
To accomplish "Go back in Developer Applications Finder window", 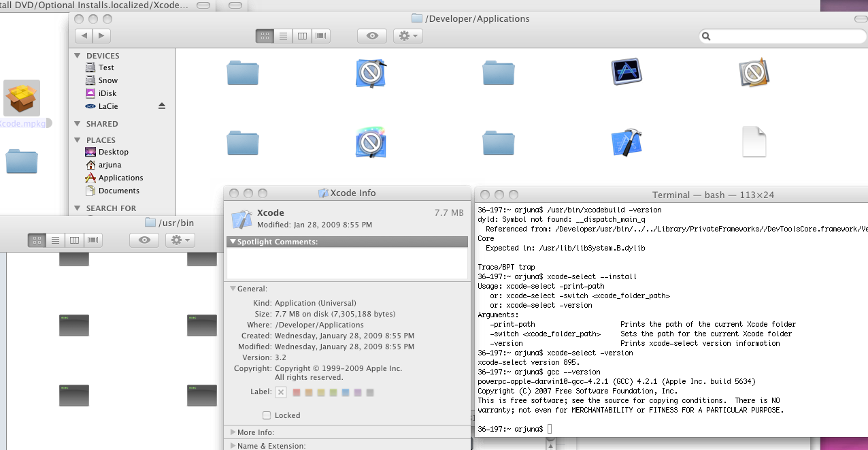I will tap(84, 36).
